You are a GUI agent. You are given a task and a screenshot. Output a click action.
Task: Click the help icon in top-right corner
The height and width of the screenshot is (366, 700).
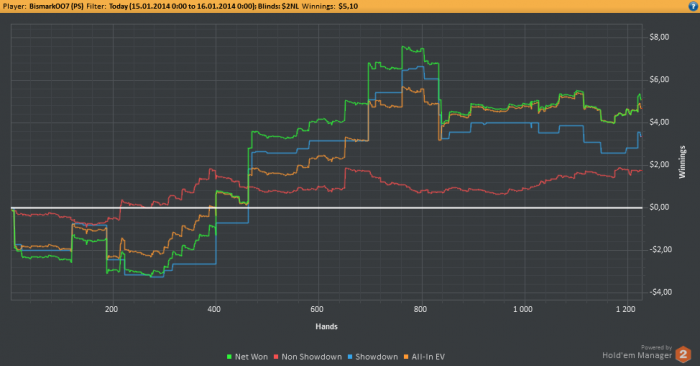coord(693,6)
